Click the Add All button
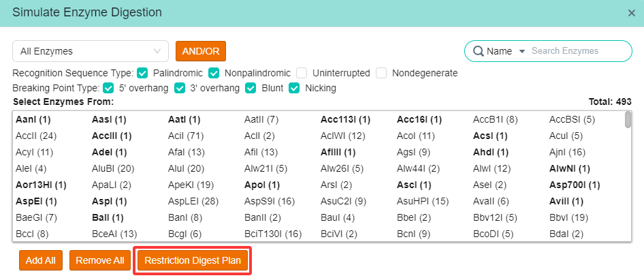644x278 pixels. tap(41, 260)
